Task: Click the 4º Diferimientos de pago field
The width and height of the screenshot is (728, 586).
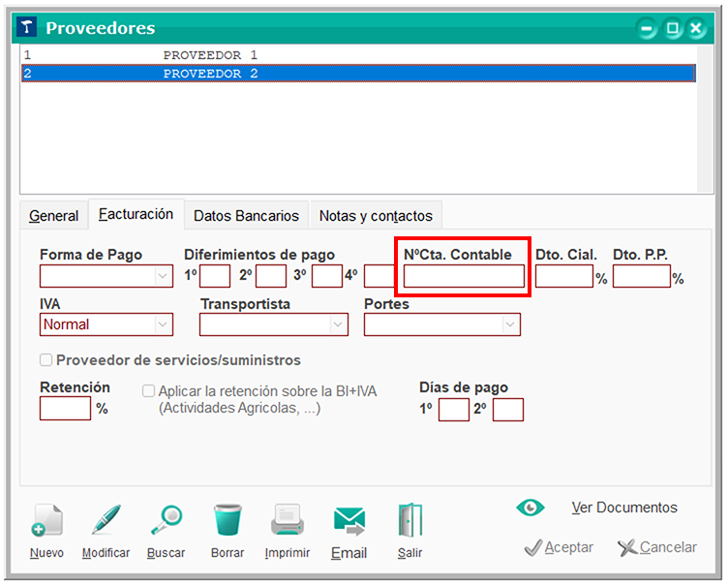Action: click(x=379, y=276)
